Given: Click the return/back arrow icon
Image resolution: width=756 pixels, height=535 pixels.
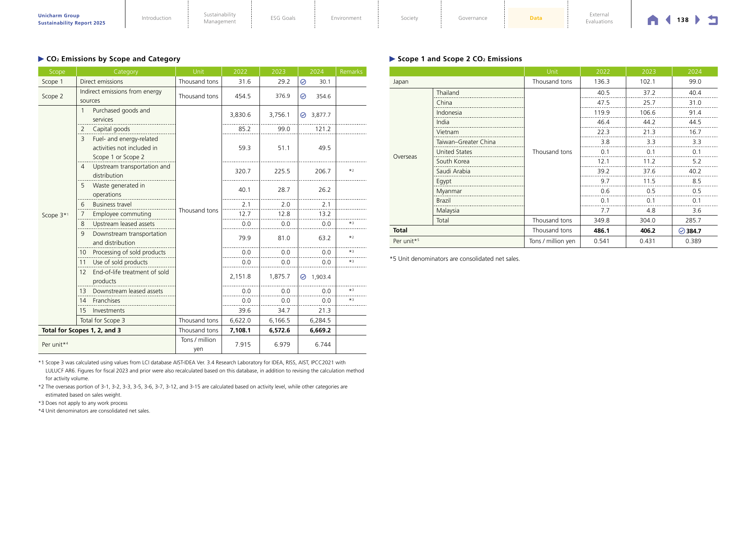Looking at the screenshot, I should 712,20.
